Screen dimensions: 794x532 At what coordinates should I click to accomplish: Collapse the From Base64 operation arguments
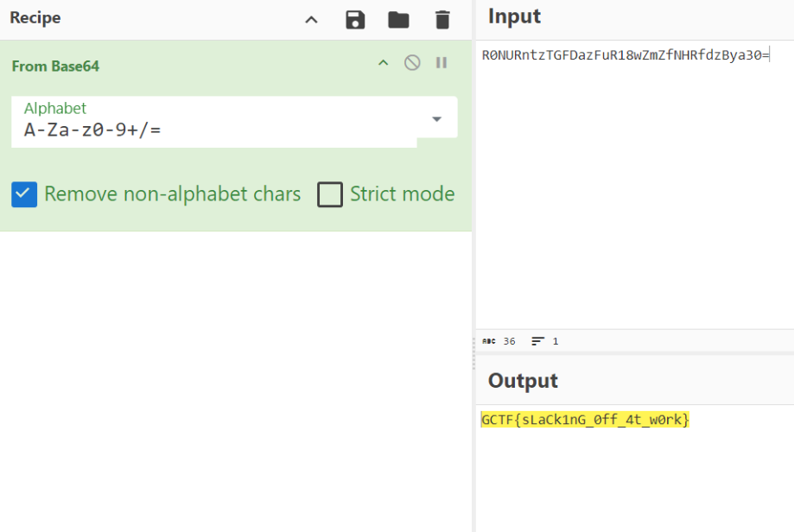(x=384, y=63)
